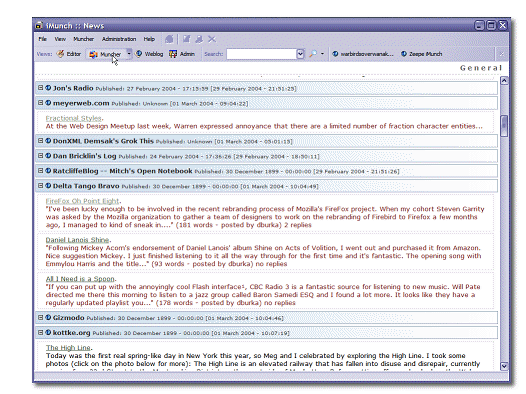Open the Daniel Lanois Shine link
Image resolution: width=526 pixels, height=394 pixels.
click(77, 240)
